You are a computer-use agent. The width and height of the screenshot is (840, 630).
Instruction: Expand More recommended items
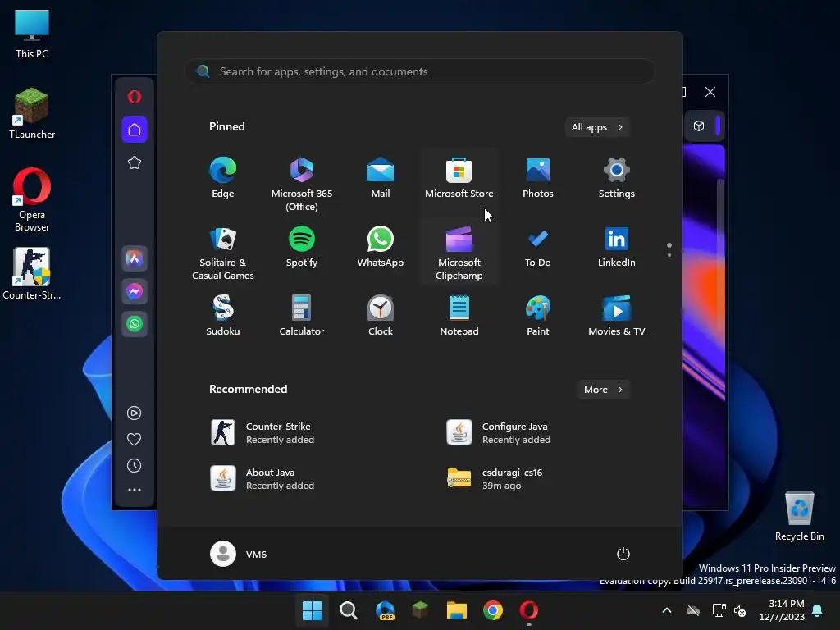(603, 390)
